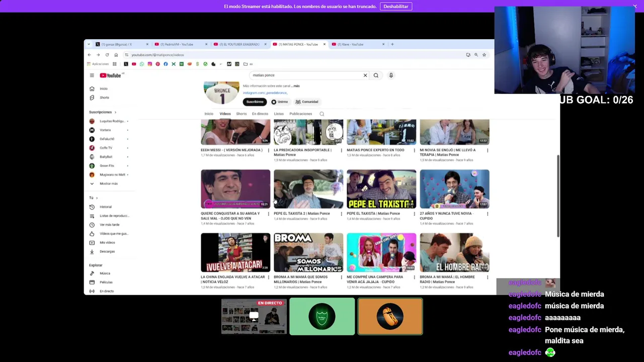The height and width of the screenshot is (362, 644).
Task: Clear the search box text with X
Action: coord(365,75)
